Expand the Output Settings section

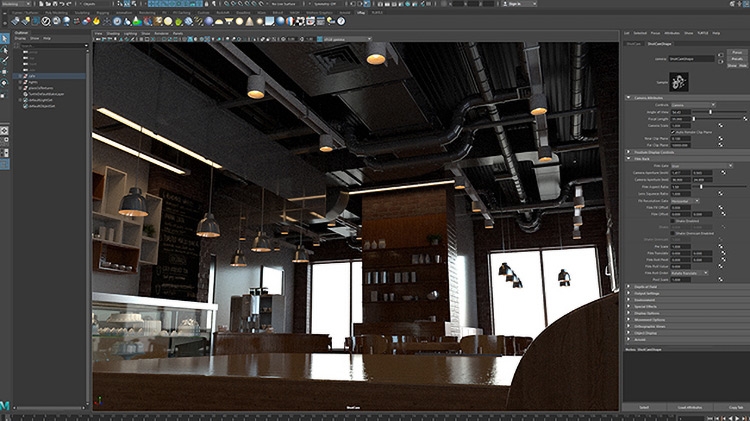pyautogui.click(x=629, y=293)
